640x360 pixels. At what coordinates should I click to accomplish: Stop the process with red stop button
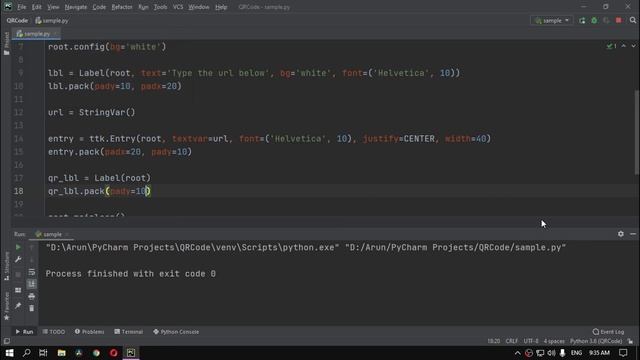pyautogui.click(x=618, y=20)
